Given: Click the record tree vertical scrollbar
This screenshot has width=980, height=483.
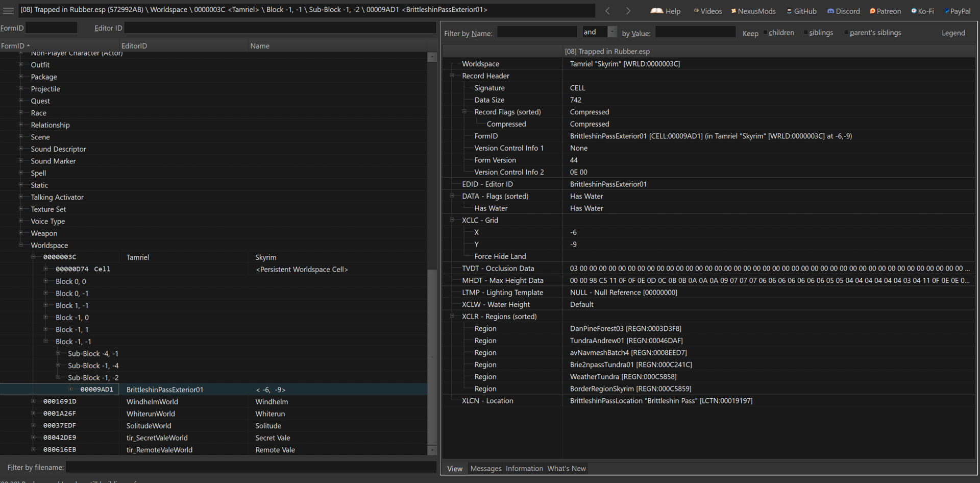Looking at the screenshot, I should pos(432,356).
